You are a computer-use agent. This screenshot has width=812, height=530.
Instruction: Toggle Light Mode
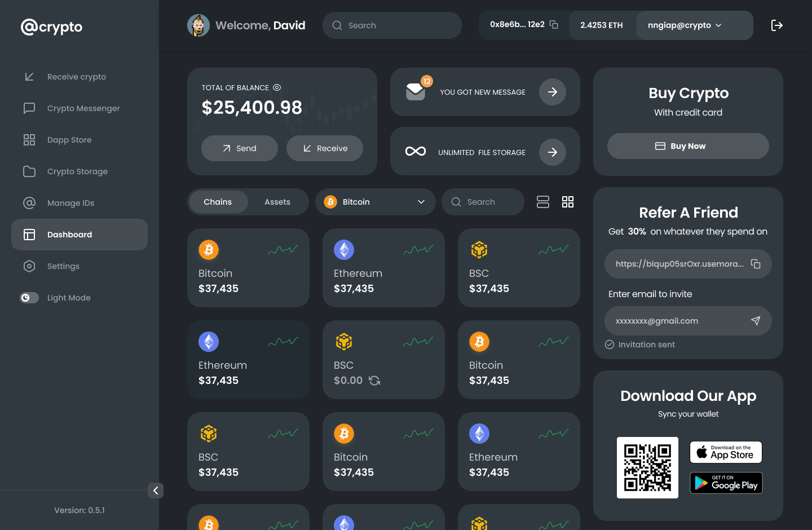(x=29, y=298)
